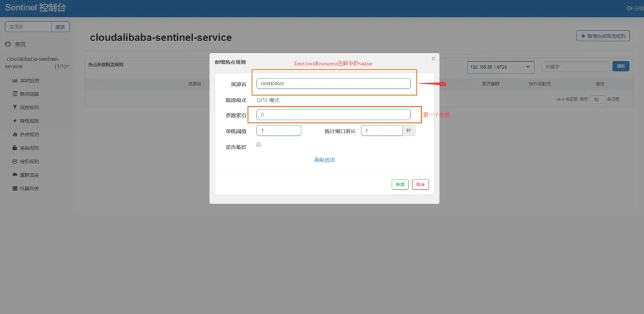Click the 热点参数限流规则 panel title
The width and height of the screenshot is (644, 314).
click(x=106, y=64)
